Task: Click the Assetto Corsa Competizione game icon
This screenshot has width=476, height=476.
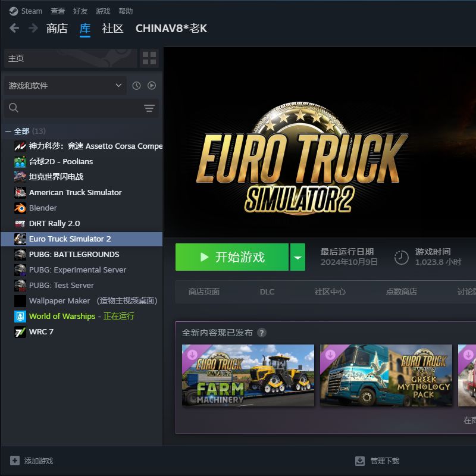Action: tap(20, 146)
